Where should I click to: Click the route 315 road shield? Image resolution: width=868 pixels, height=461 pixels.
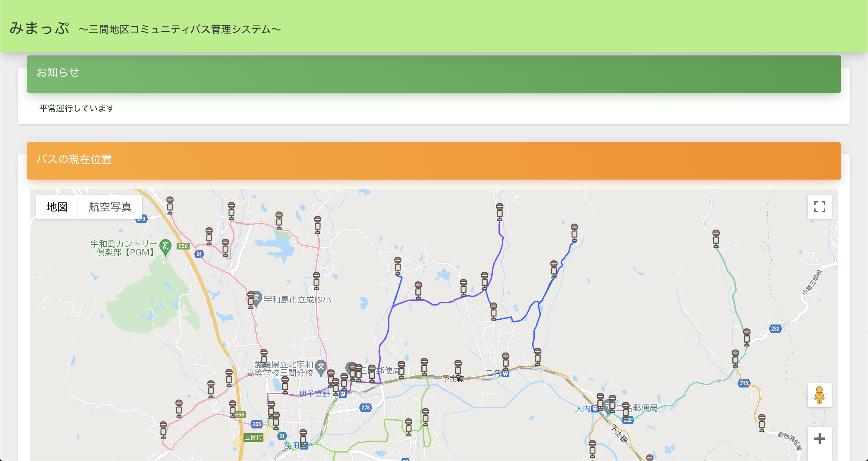[x=744, y=383]
